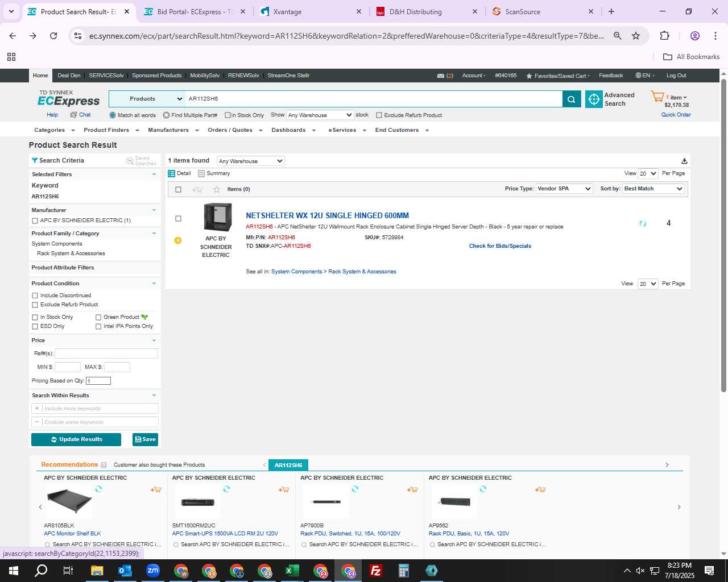Open the Dashboards menu
Screen dimensions: 728x582
point(293,130)
